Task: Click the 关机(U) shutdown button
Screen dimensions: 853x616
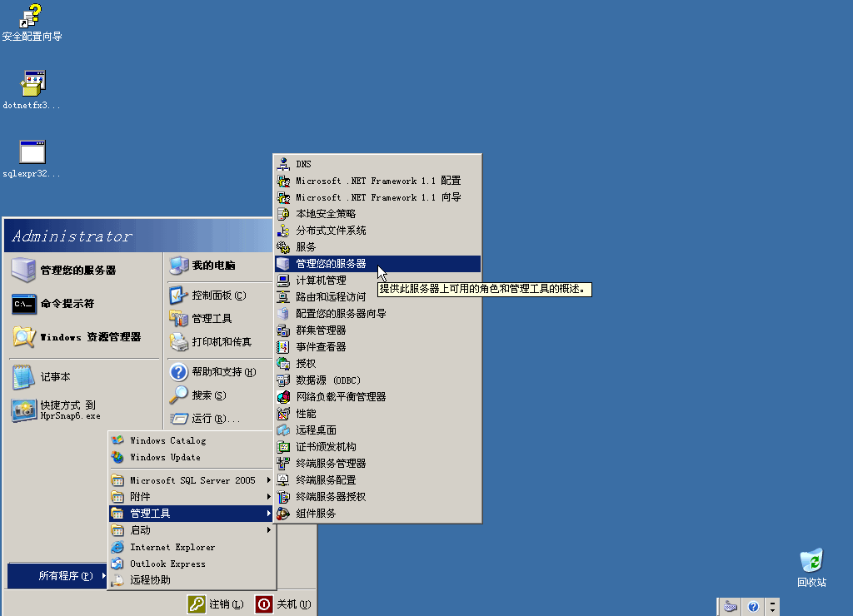Action: pyautogui.click(x=283, y=604)
